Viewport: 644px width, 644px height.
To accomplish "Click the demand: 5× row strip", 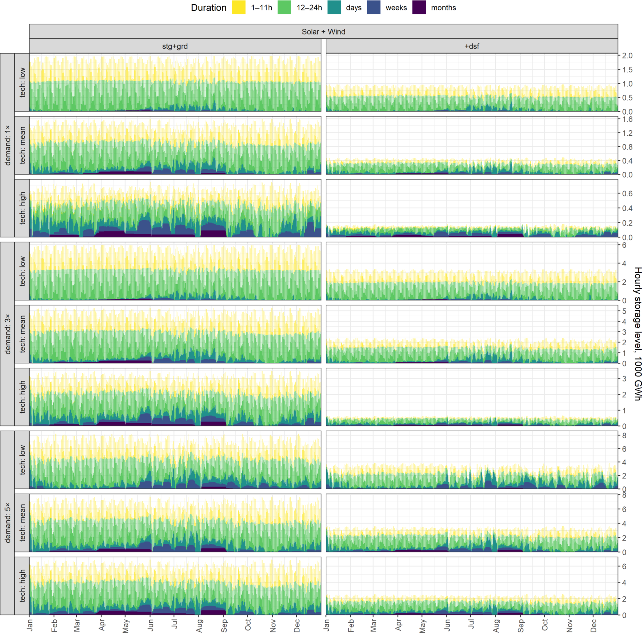I will click(x=7, y=523).
